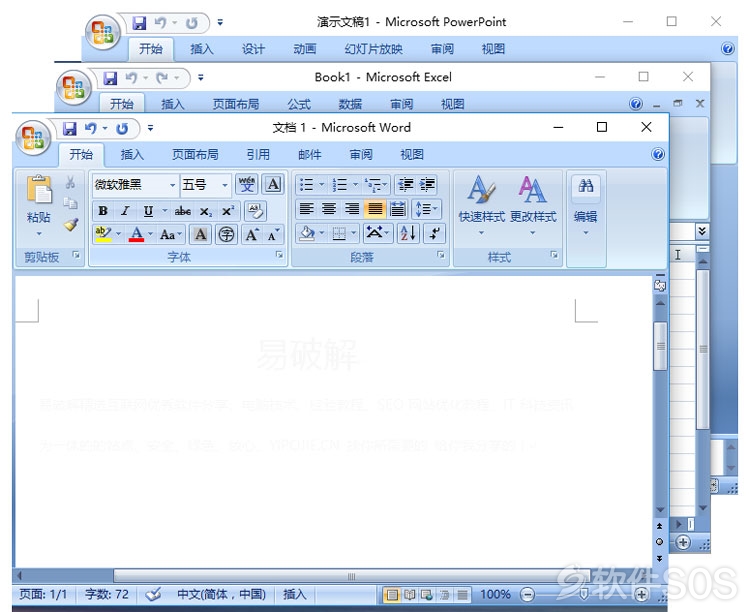Open PowerPoint's 幻灯片放映 tab
The image size is (750, 612).
374,49
